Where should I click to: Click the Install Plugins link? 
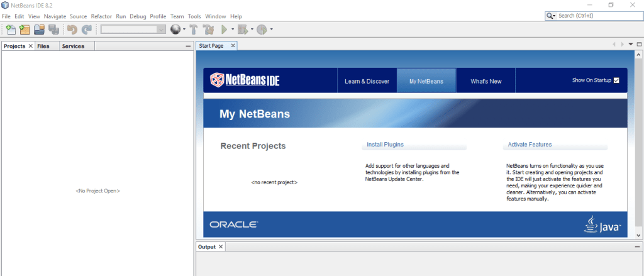pyautogui.click(x=386, y=145)
